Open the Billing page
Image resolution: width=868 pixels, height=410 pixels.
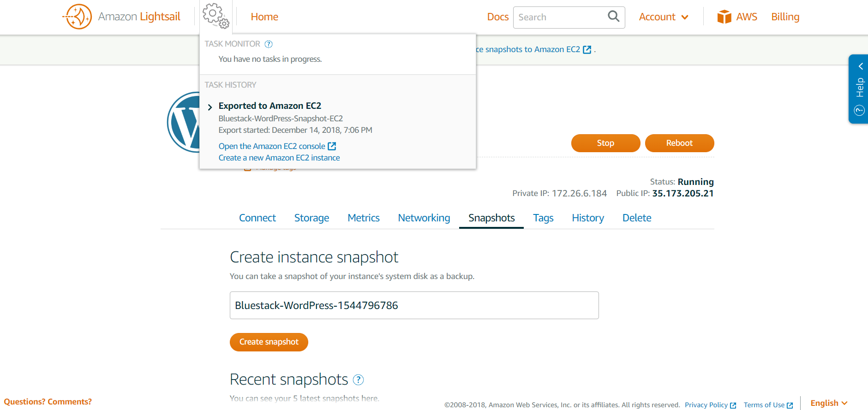785,17
